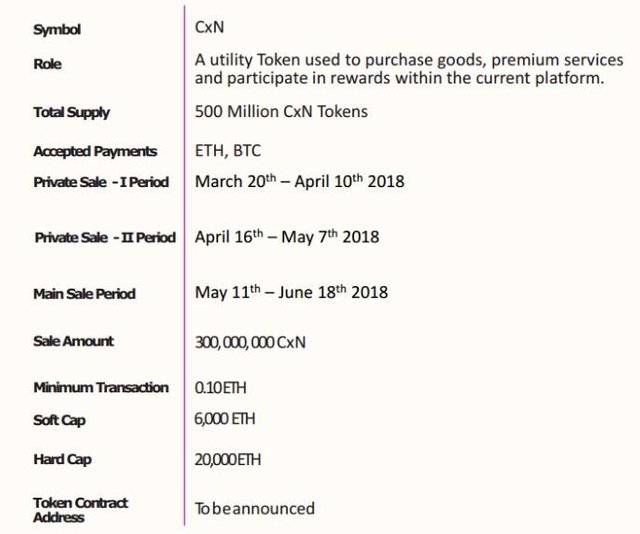The image size is (640, 534).
Task: Click the ETH, BTC payment value
Action: (x=228, y=151)
